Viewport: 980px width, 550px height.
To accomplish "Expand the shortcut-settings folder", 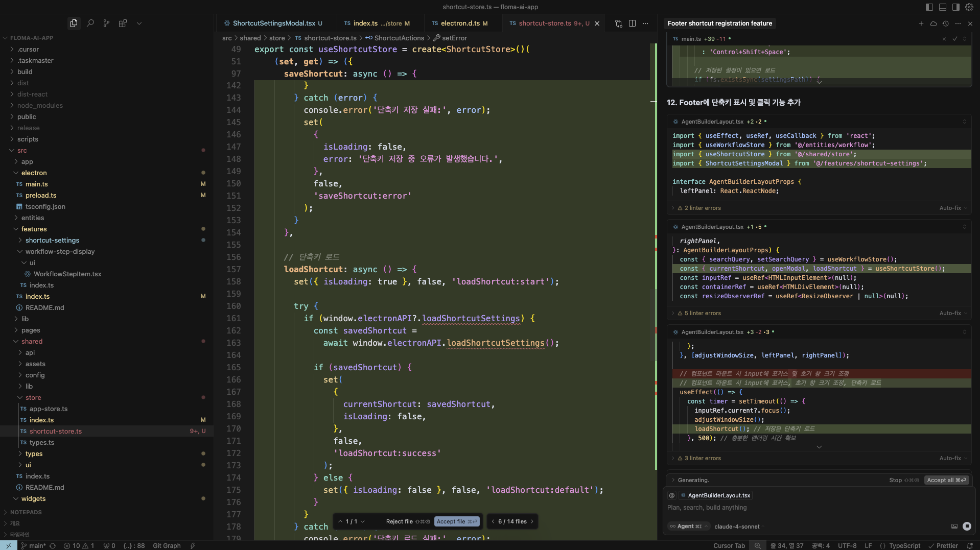I will tap(52, 241).
